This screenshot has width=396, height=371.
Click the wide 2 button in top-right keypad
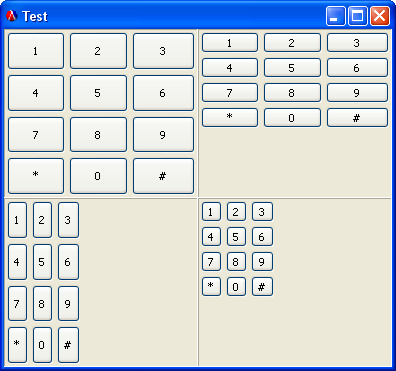tap(292, 43)
